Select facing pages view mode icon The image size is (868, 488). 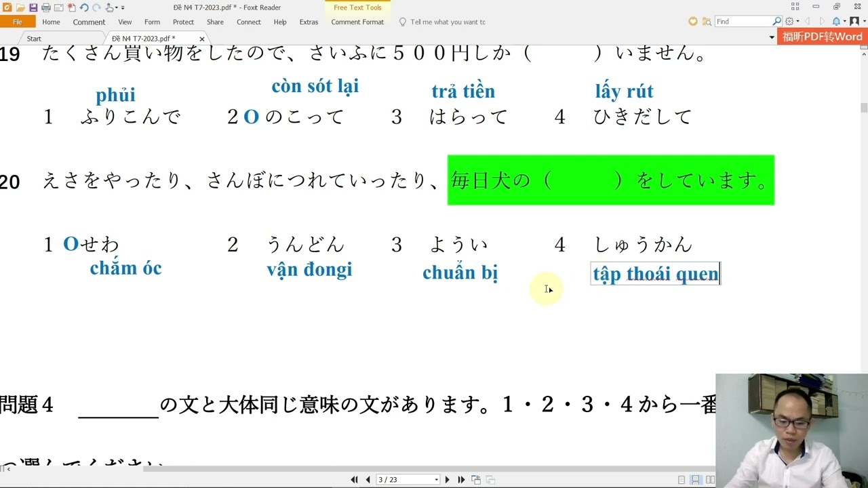(710, 479)
